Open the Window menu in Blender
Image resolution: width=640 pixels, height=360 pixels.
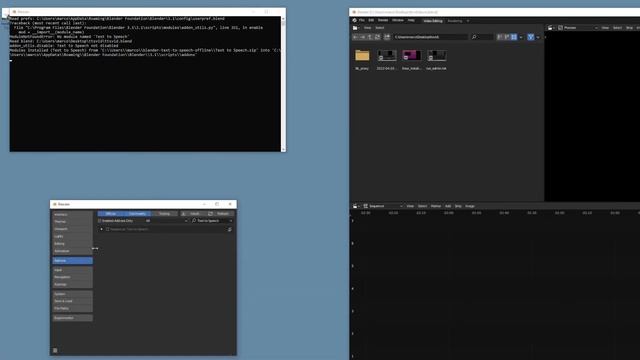pyautogui.click(x=398, y=20)
